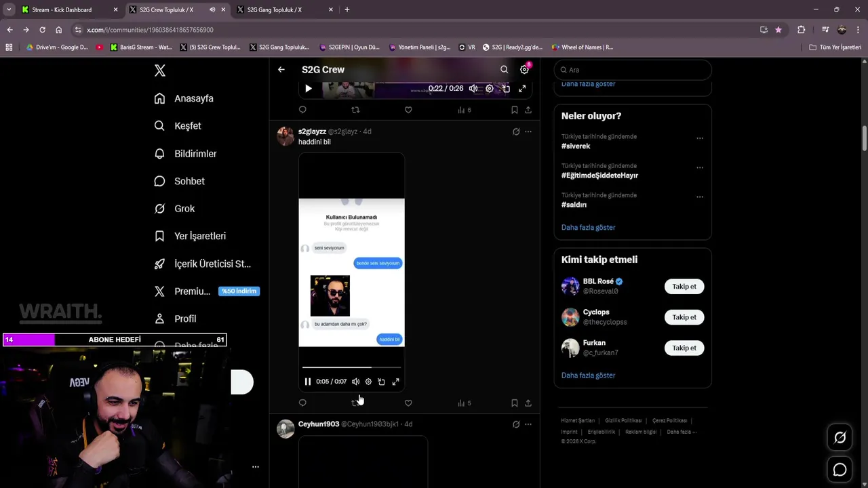
Task: Mute the top video's volume icon
Action: click(473, 89)
